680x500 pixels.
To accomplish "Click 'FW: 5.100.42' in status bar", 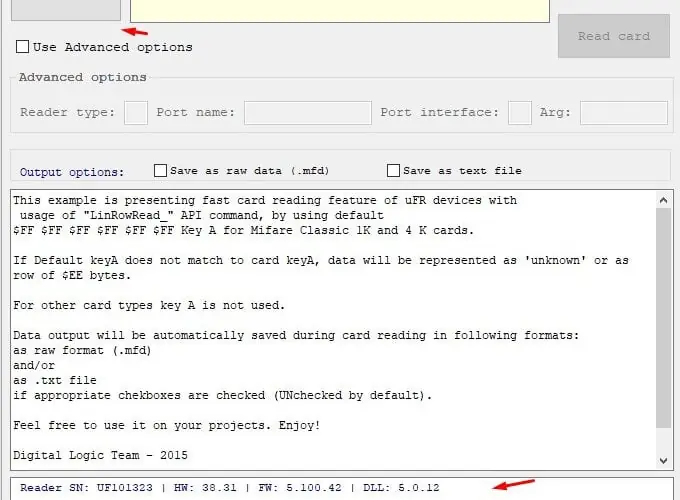I will (300, 488).
